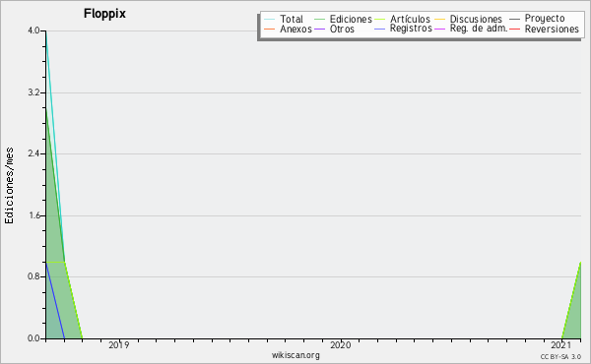
Task: Click the 3.2 y-axis value
Action: (x=33, y=92)
